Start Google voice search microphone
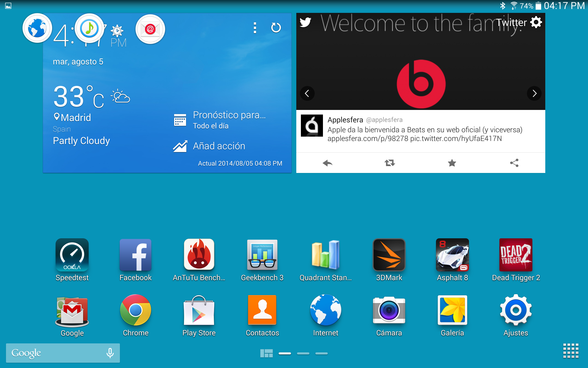Screen dimensions: 588x368 click(110, 353)
